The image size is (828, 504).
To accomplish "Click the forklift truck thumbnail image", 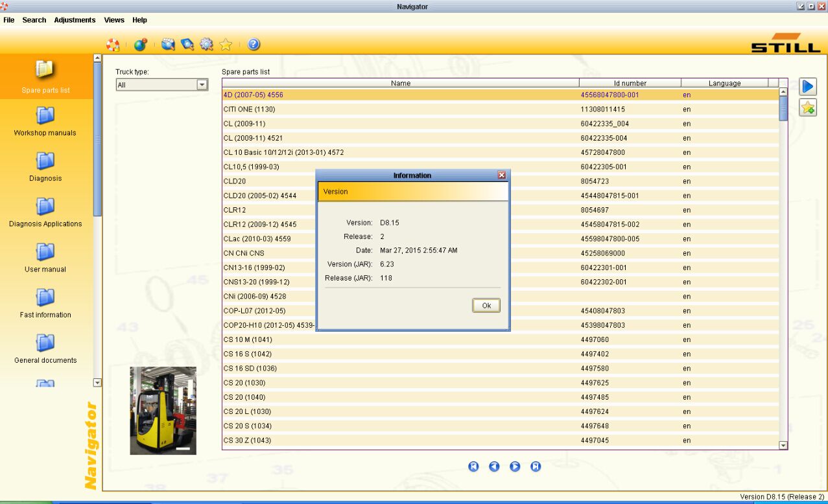I will coord(163,411).
